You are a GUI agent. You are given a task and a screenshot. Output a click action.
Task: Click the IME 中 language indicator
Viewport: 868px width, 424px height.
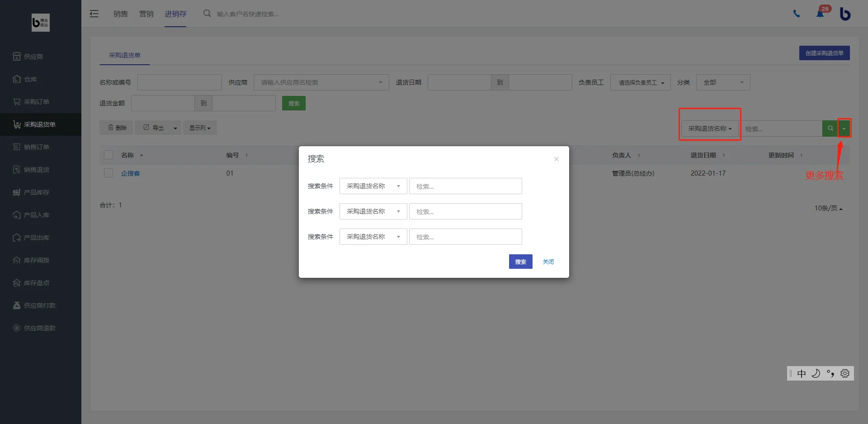point(802,373)
